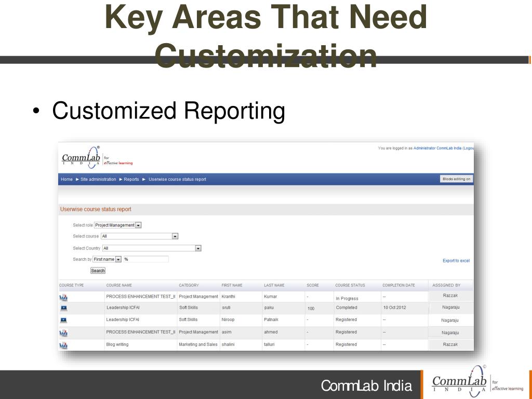Open the Select role dropdown
Viewport: 532px width, 399px height.
118,225
